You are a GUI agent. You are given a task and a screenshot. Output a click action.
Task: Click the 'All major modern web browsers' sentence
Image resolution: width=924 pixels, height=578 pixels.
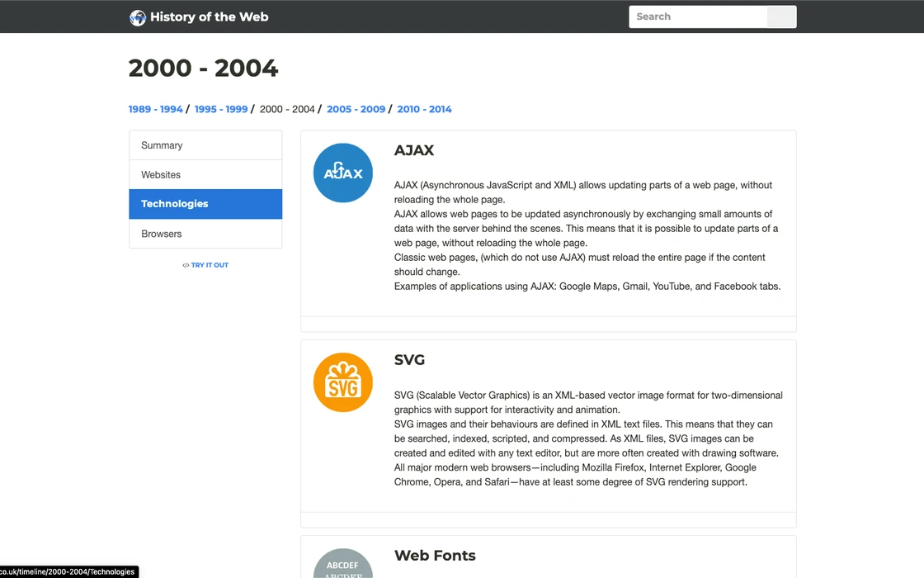575,475
